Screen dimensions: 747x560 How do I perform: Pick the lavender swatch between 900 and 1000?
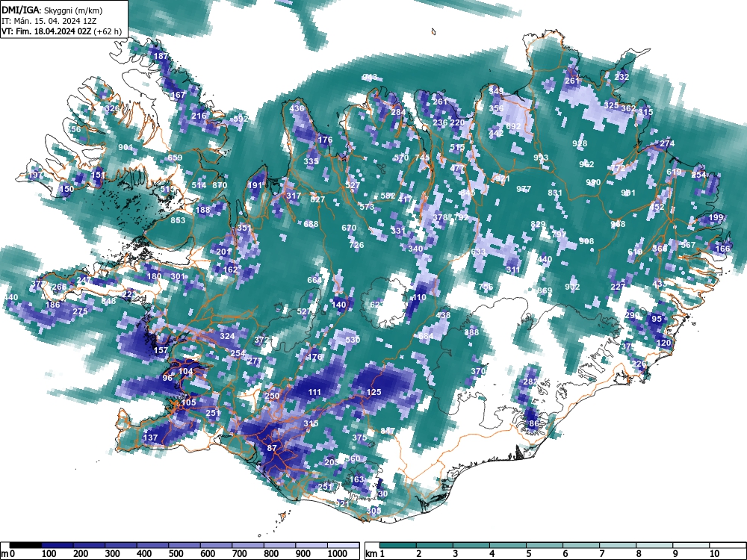coord(311,545)
